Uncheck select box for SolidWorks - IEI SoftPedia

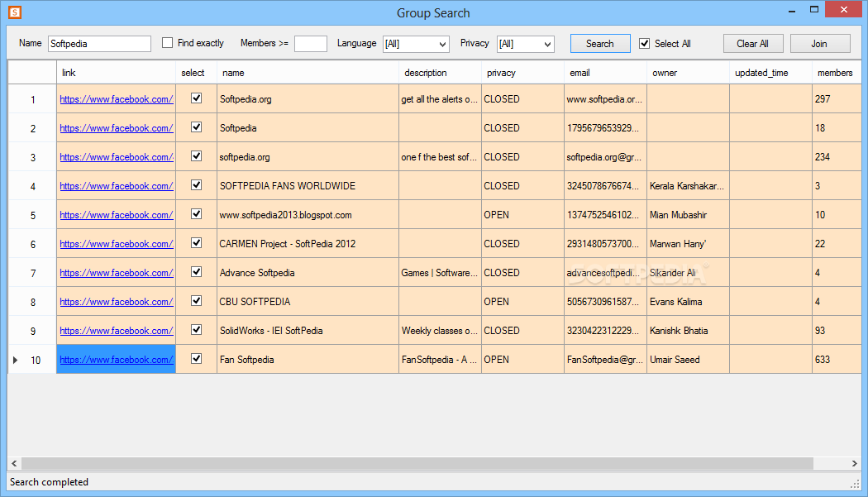[196, 330]
